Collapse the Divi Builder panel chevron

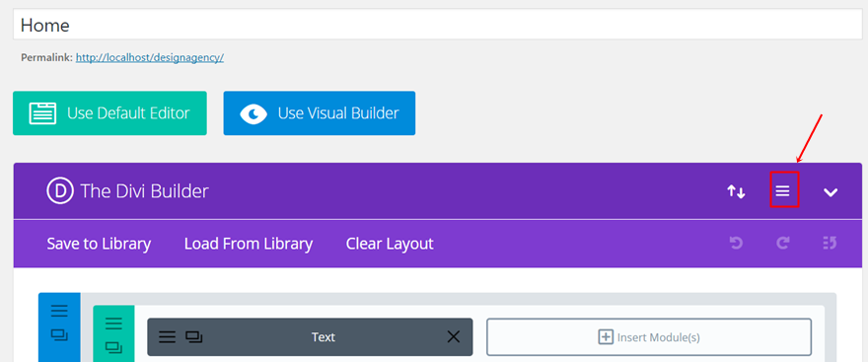(831, 192)
